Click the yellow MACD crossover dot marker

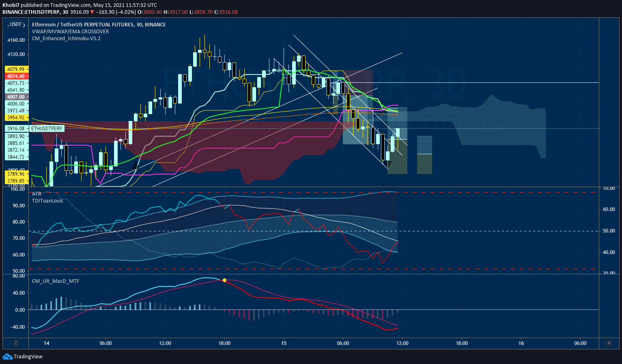(x=224, y=280)
